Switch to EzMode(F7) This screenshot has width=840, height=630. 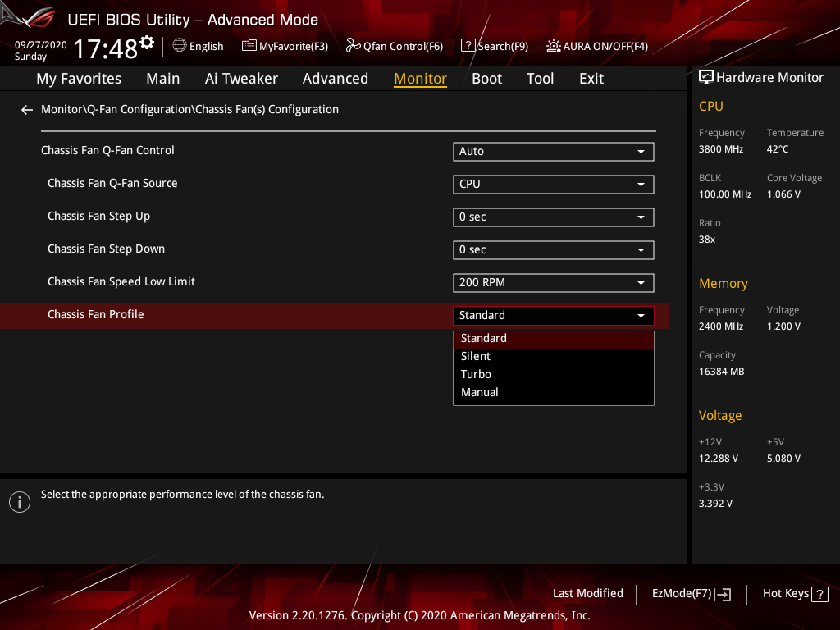coord(691,594)
